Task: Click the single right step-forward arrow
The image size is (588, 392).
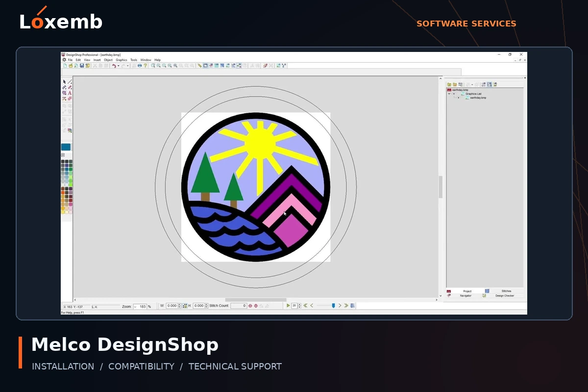Action: point(340,306)
